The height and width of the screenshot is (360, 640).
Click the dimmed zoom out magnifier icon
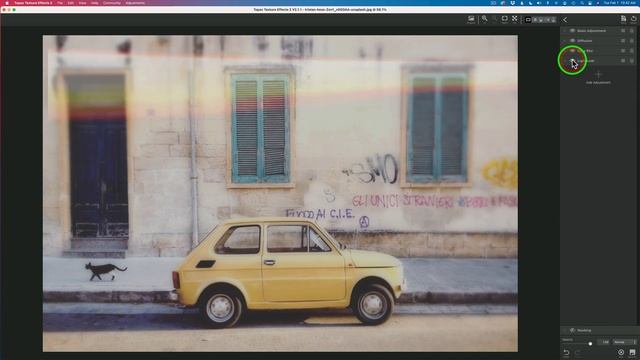(495, 19)
